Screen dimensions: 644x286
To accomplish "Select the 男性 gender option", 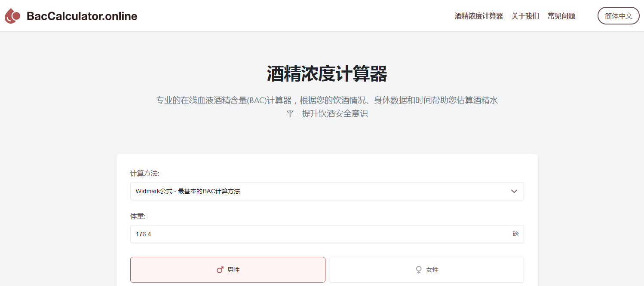I will point(228,270).
